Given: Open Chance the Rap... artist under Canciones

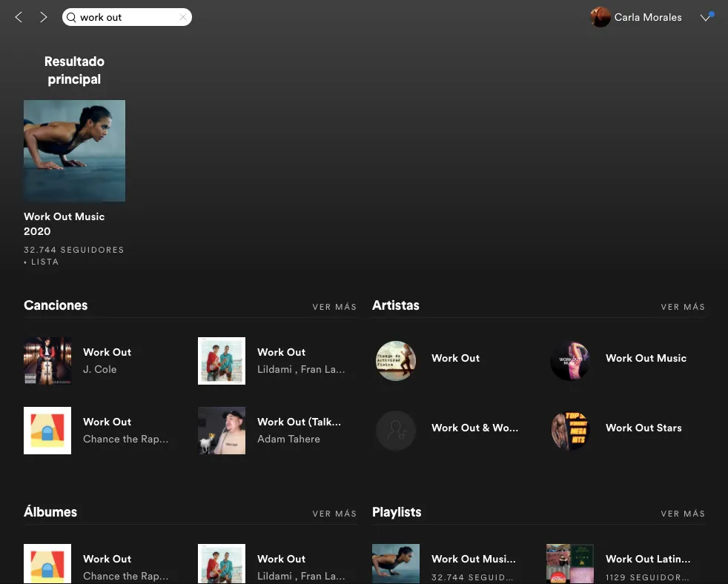Looking at the screenshot, I should point(125,439).
